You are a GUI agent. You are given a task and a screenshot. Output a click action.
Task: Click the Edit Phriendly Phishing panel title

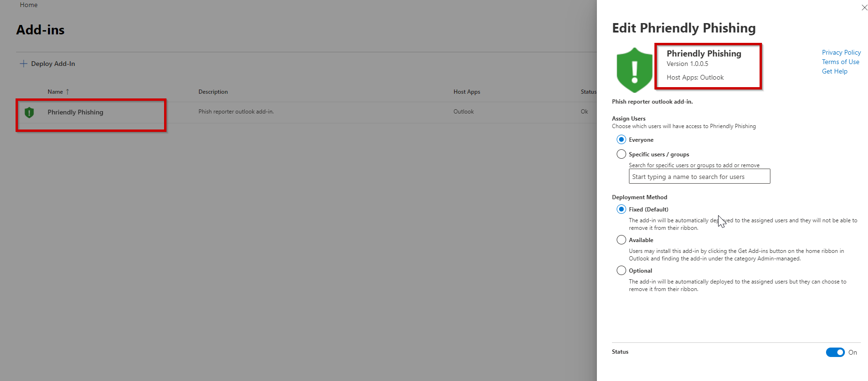click(684, 28)
